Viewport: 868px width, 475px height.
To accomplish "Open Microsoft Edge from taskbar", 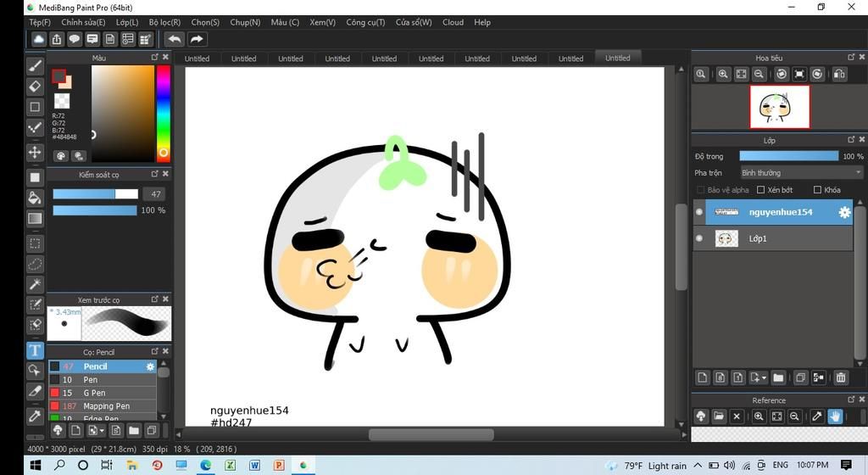I will pyautogui.click(x=206, y=465).
